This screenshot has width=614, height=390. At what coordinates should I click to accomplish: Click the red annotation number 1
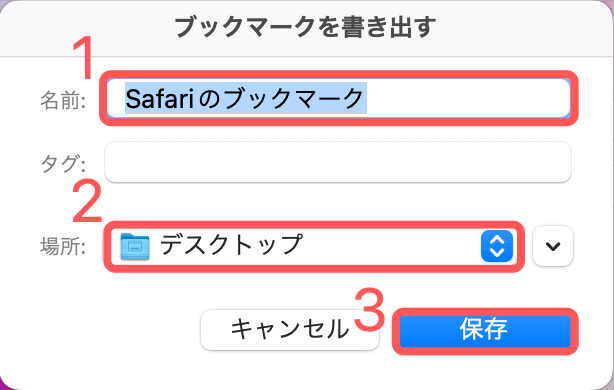(x=83, y=58)
